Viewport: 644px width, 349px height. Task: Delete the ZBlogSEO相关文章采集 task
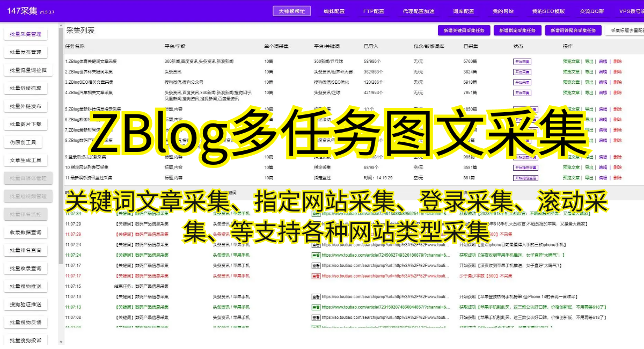617,83
